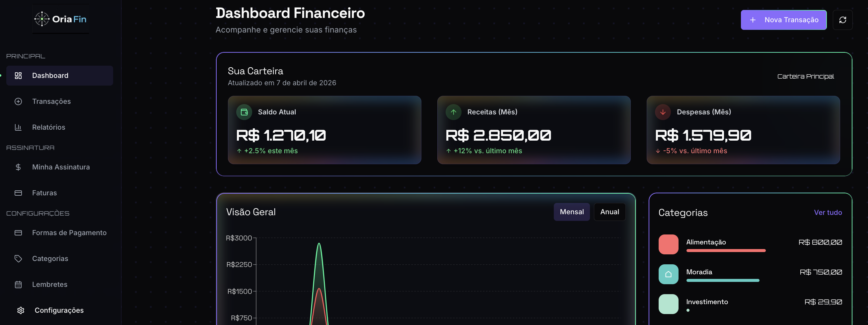Click the Alimentação progress bar
This screenshot has width=868, height=325.
(726, 251)
